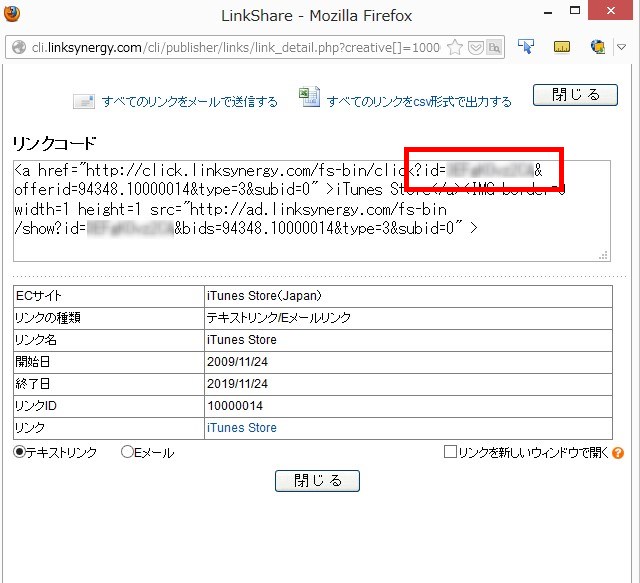The height and width of the screenshot is (583, 640).
Task: Click the 開始日 row label
Action: tap(33, 362)
